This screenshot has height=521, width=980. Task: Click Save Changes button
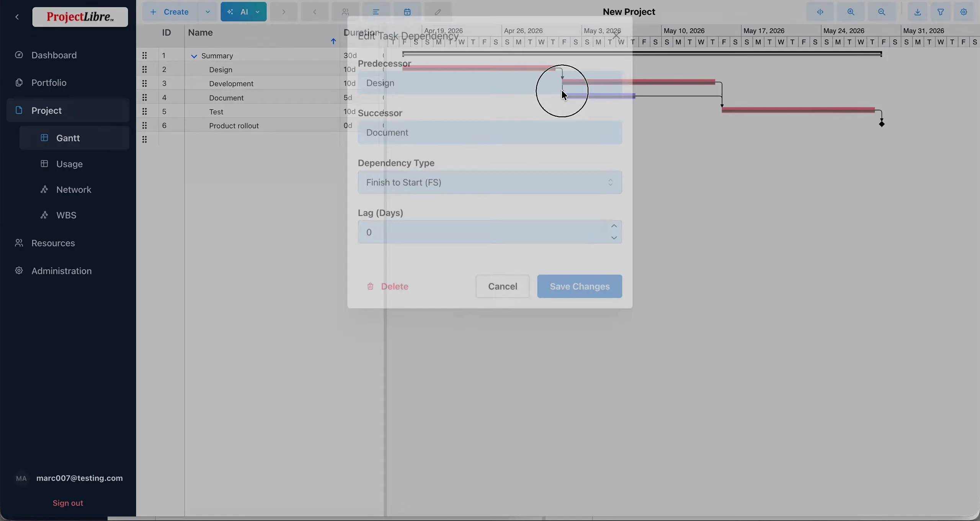click(580, 287)
